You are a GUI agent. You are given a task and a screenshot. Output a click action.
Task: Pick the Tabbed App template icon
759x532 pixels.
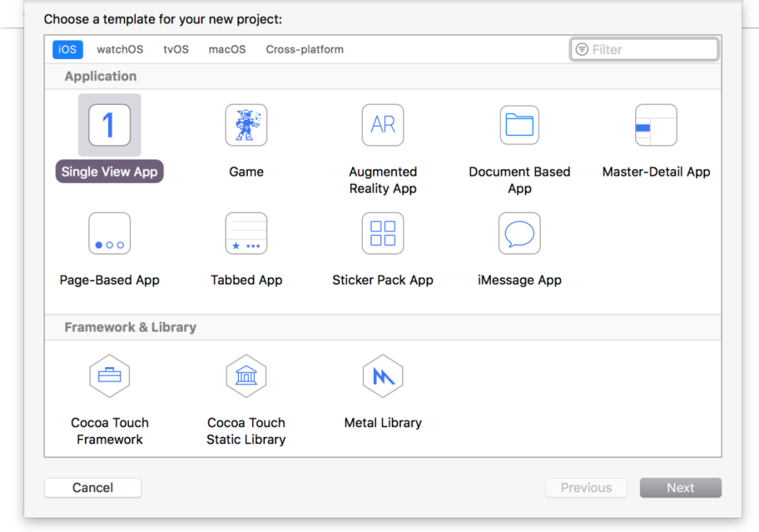[246, 233]
